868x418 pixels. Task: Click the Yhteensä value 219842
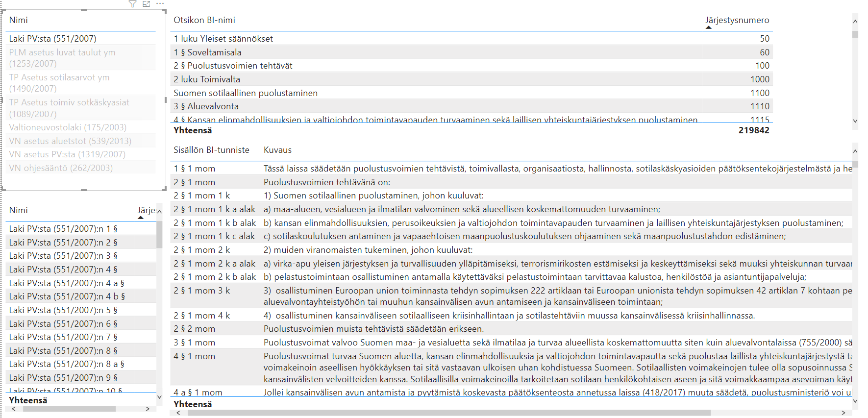[754, 130]
